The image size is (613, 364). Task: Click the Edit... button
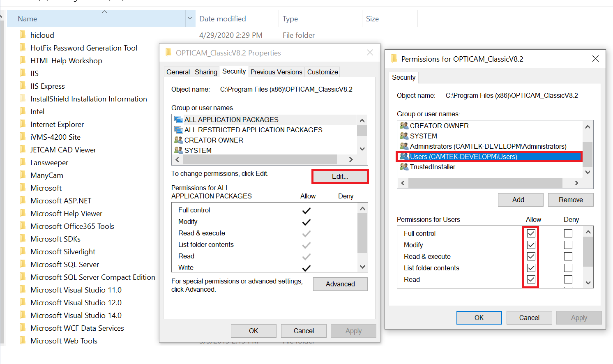pos(340,176)
